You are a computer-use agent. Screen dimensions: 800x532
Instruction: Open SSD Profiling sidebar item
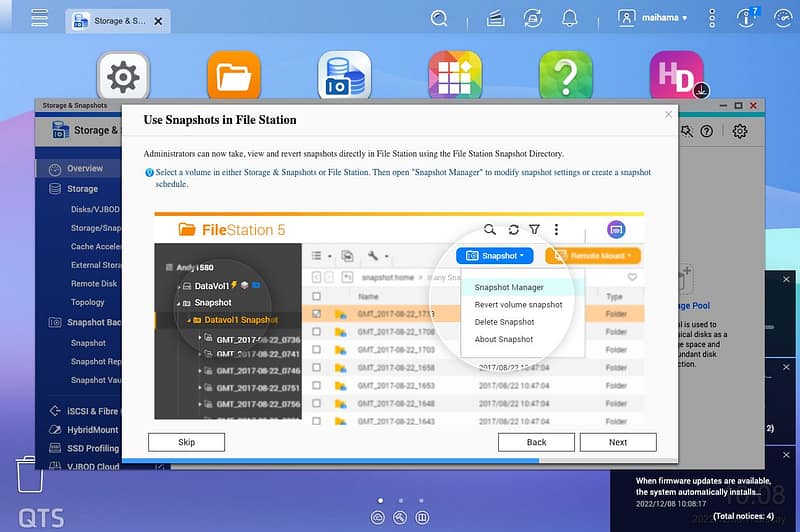tap(84, 448)
